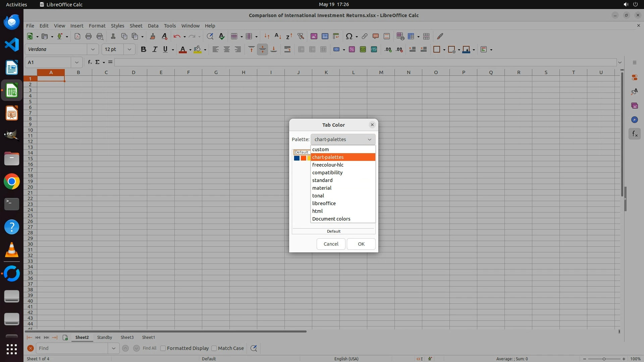Open the Sheet menu
Image resolution: width=644 pixels, height=362 pixels.
136,25
